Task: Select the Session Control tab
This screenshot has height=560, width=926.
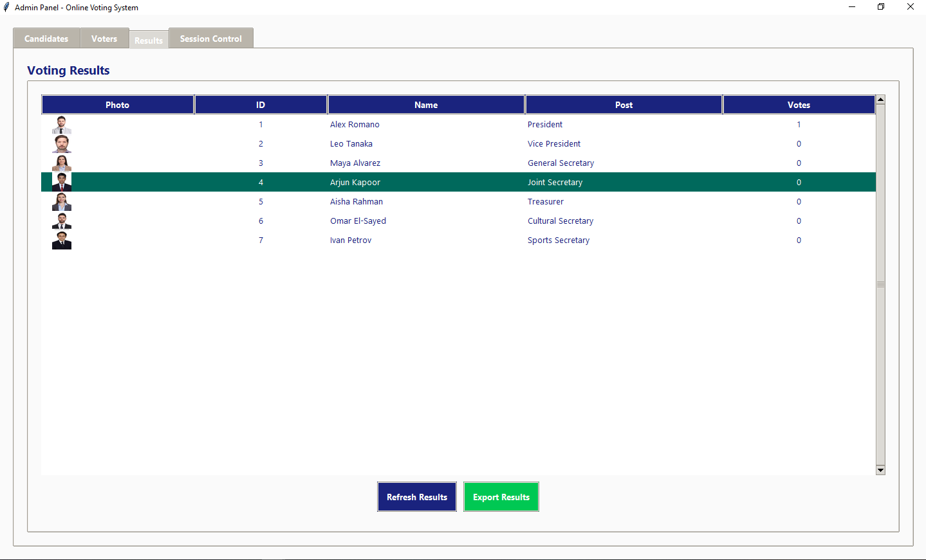Action: click(210, 38)
